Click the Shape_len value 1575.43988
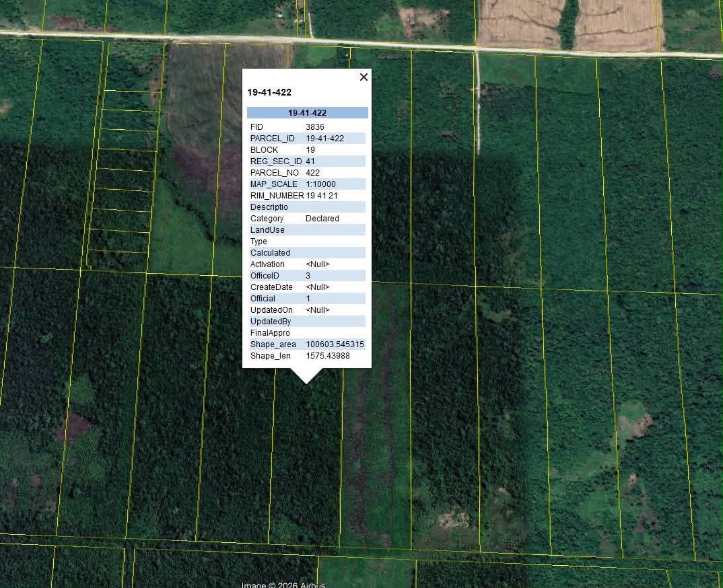This screenshot has width=723, height=588. [x=328, y=356]
